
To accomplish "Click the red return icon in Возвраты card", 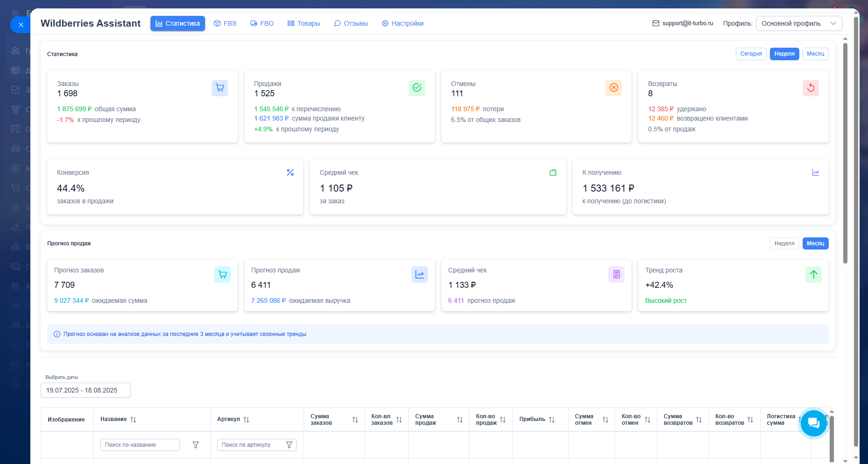I will pos(811,88).
